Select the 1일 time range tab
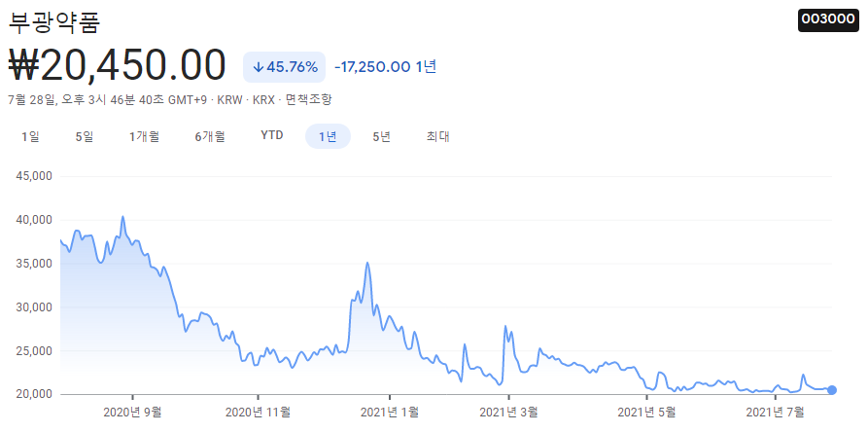Viewport: 868px width, 432px height. pyautogui.click(x=30, y=136)
